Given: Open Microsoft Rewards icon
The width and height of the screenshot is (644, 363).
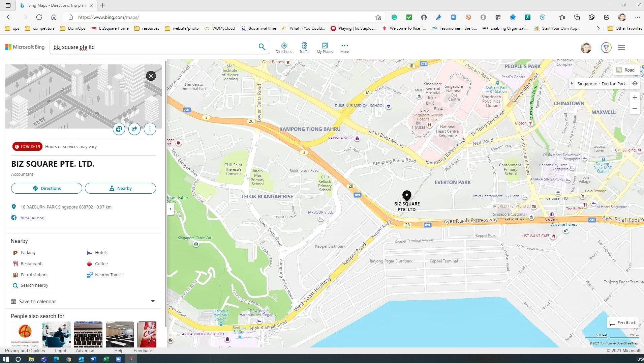Looking at the screenshot, I should (606, 48).
